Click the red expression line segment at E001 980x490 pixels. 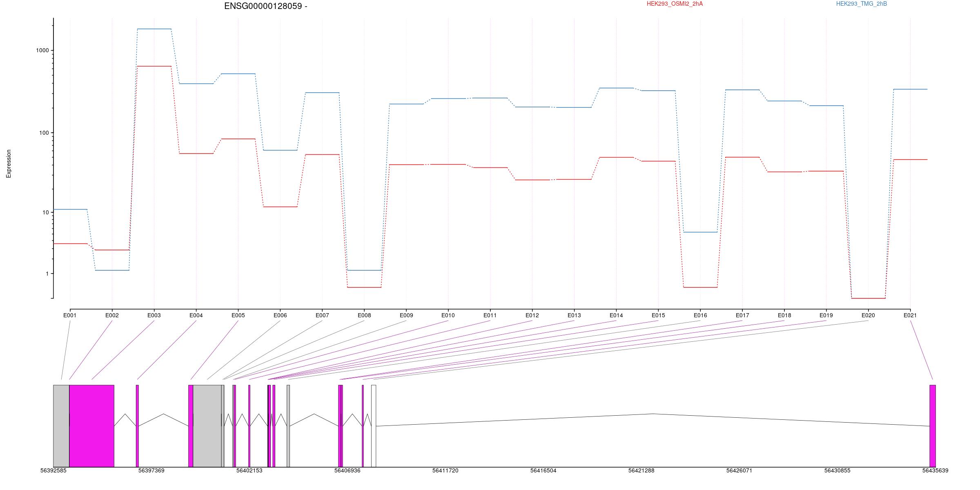click(70, 243)
